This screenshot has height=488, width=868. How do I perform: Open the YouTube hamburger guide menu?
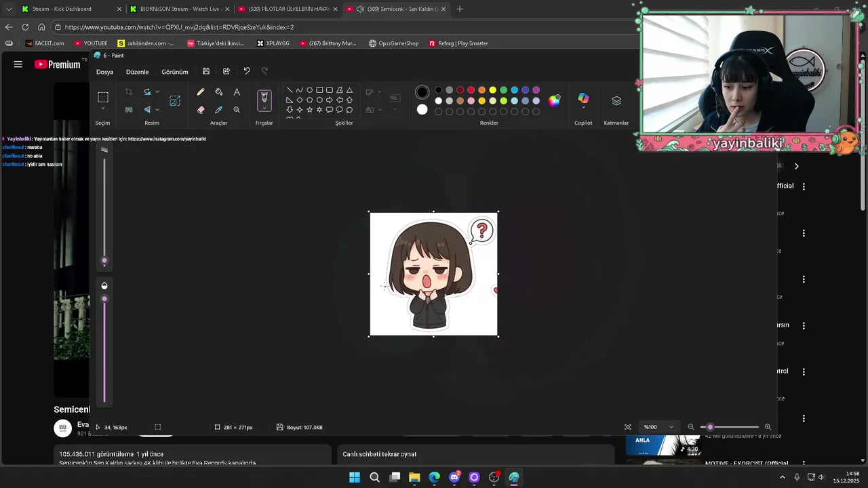[18, 64]
